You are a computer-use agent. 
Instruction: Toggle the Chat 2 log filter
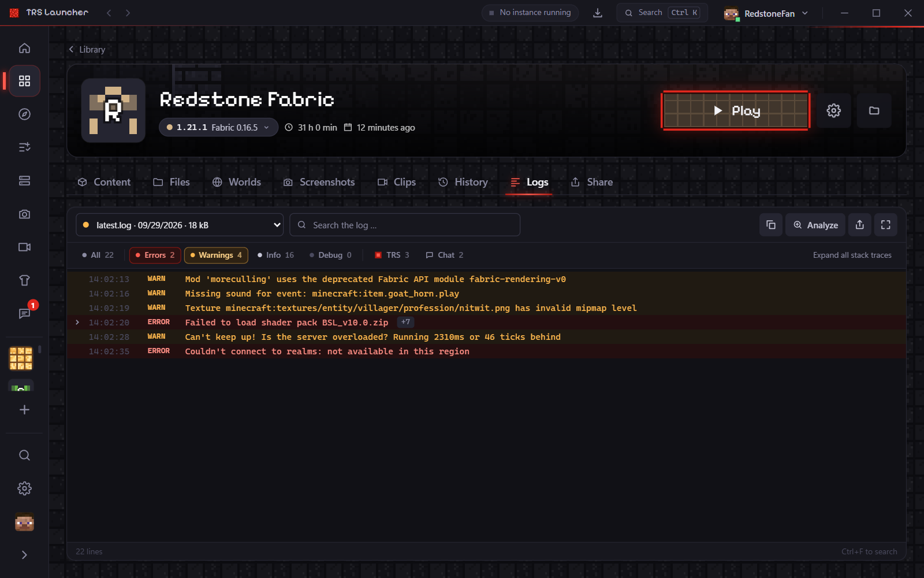point(444,255)
